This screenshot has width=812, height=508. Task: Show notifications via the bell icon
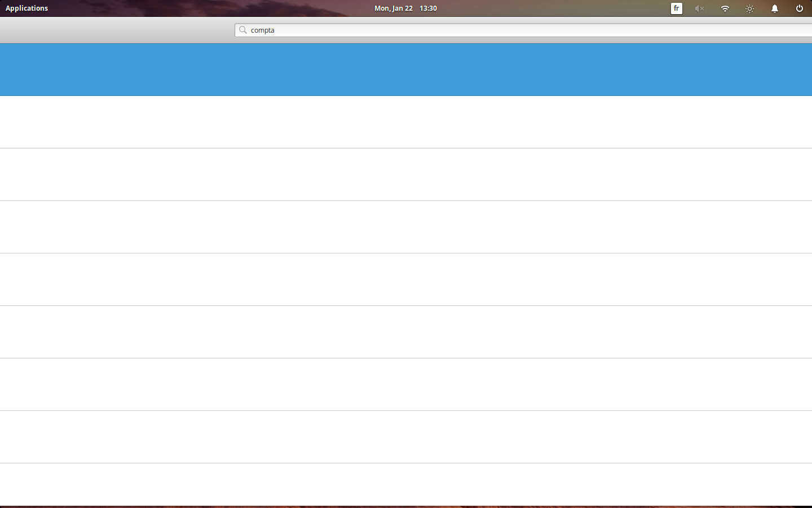(774, 8)
